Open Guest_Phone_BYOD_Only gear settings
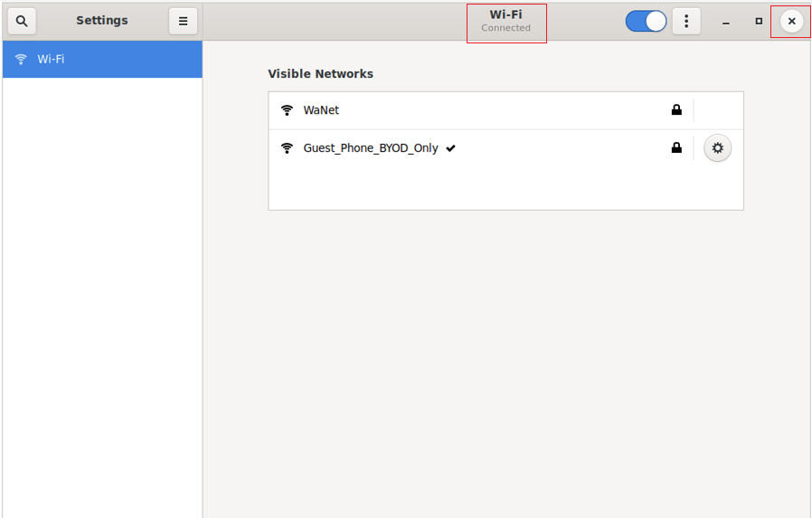The width and height of the screenshot is (812, 518). click(717, 148)
